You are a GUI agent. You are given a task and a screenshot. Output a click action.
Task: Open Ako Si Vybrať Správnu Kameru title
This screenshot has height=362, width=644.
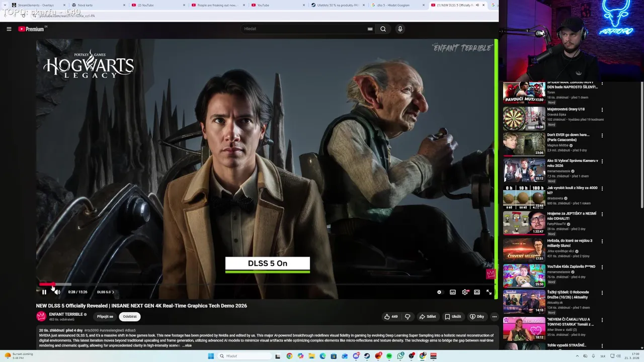pos(573,163)
